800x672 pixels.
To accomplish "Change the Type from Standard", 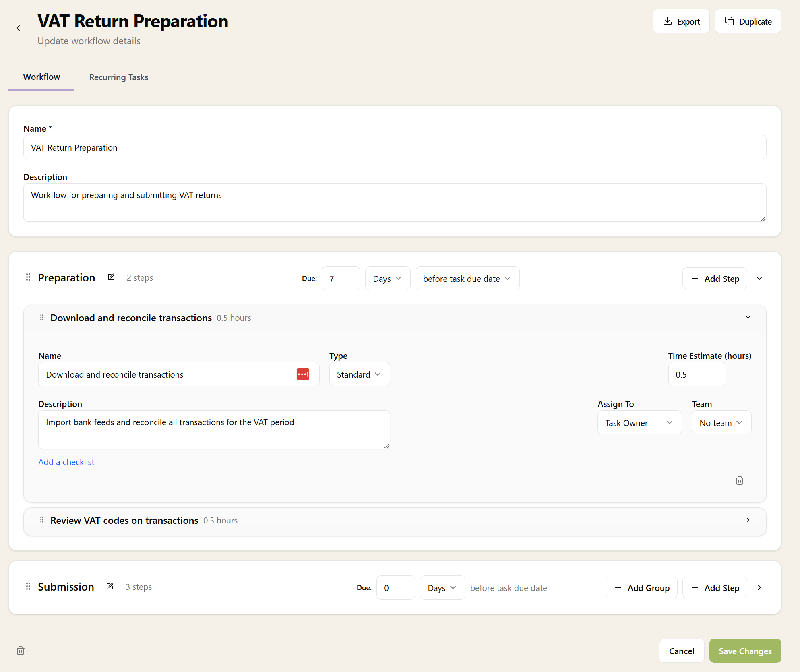I will [x=359, y=374].
